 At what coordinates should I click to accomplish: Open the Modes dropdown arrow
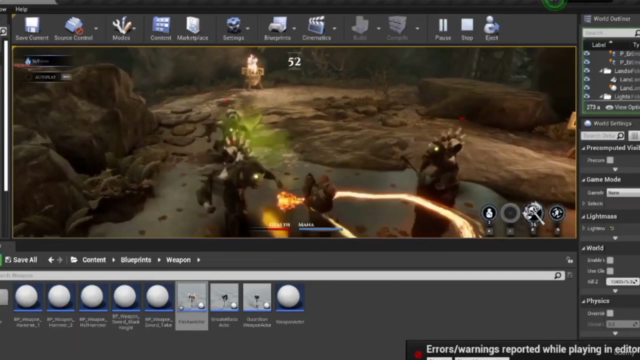coord(134,28)
